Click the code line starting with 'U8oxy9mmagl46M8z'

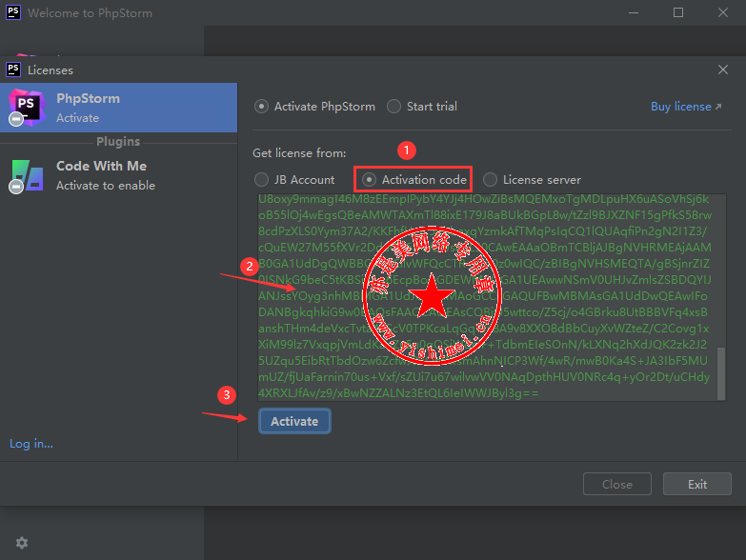pos(483,199)
